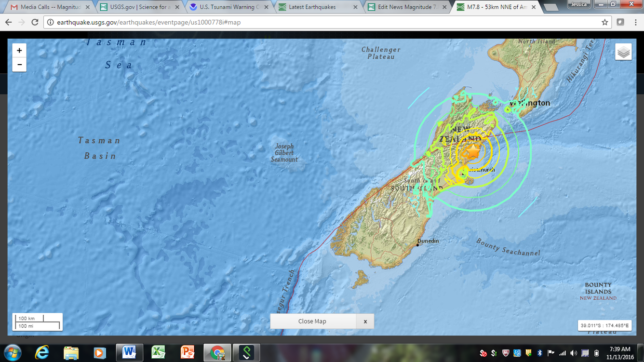The image size is (644, 362).
Task: Close the map with the Close Map button
Action: 312,321
